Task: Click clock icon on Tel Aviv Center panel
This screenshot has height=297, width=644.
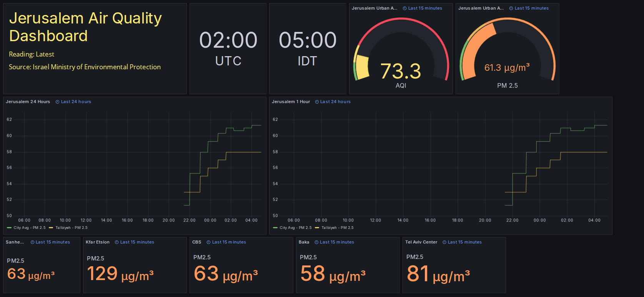Action: coord(444,242)
